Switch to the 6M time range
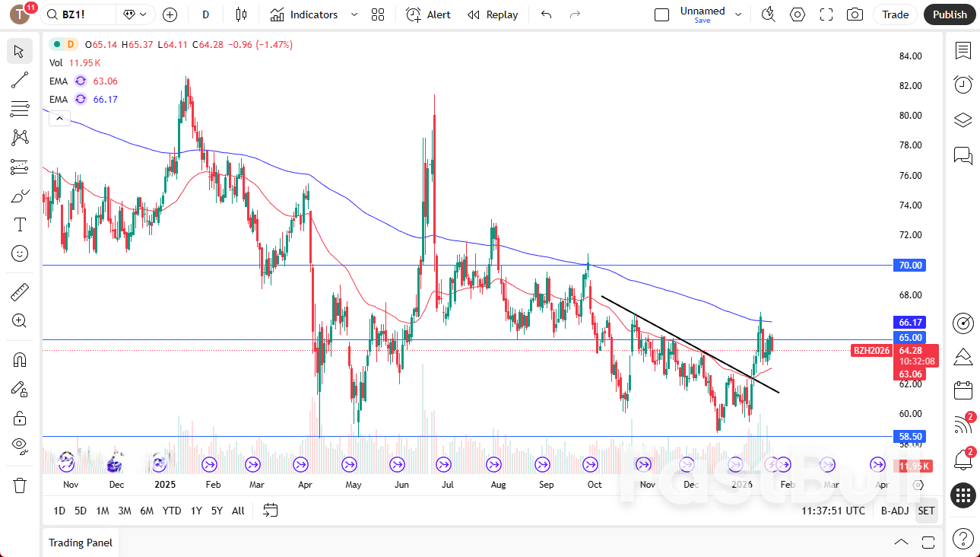 147,511
